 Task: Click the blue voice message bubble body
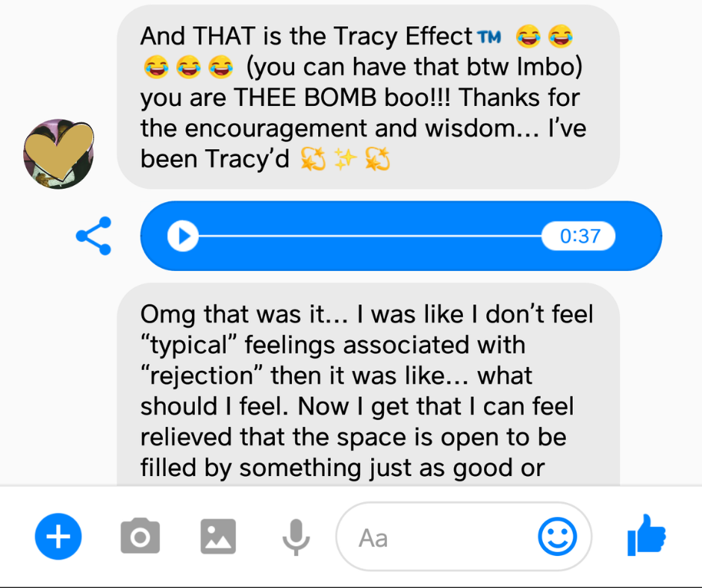pos(401,236)
